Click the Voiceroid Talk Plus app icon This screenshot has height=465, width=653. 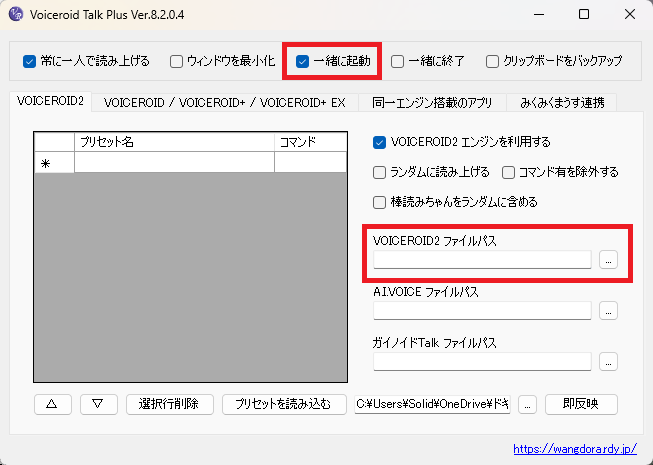tap(15, 15)
